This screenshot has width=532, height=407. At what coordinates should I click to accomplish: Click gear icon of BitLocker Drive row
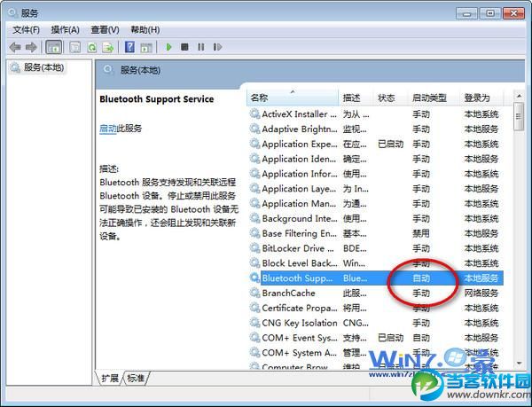pos(254,248)
